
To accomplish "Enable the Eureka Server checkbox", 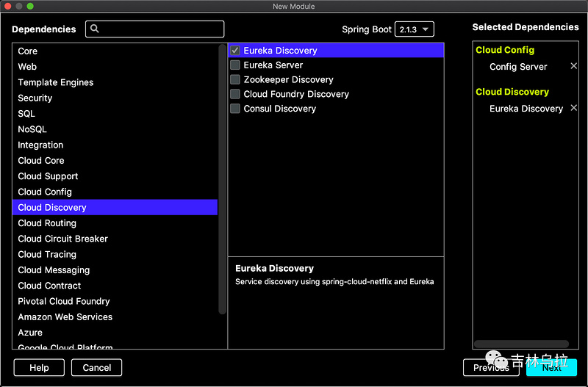I will [x=235, y=65].
